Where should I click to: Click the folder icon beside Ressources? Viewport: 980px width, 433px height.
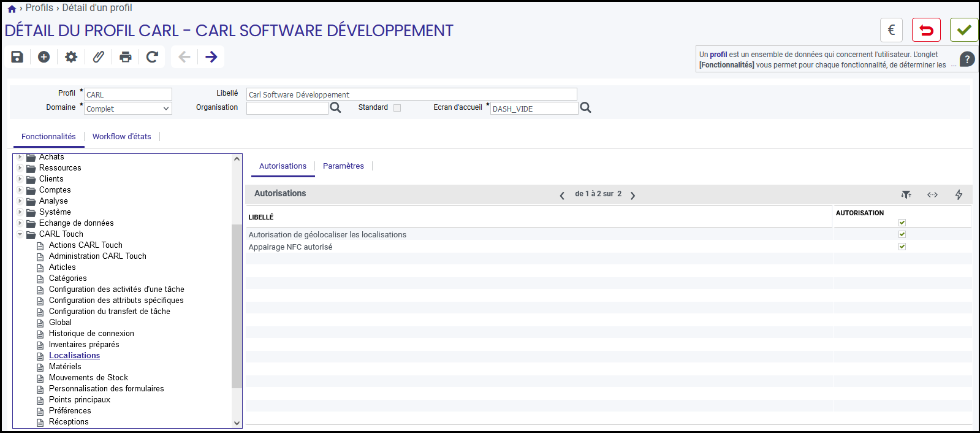(x=31, y=168)
